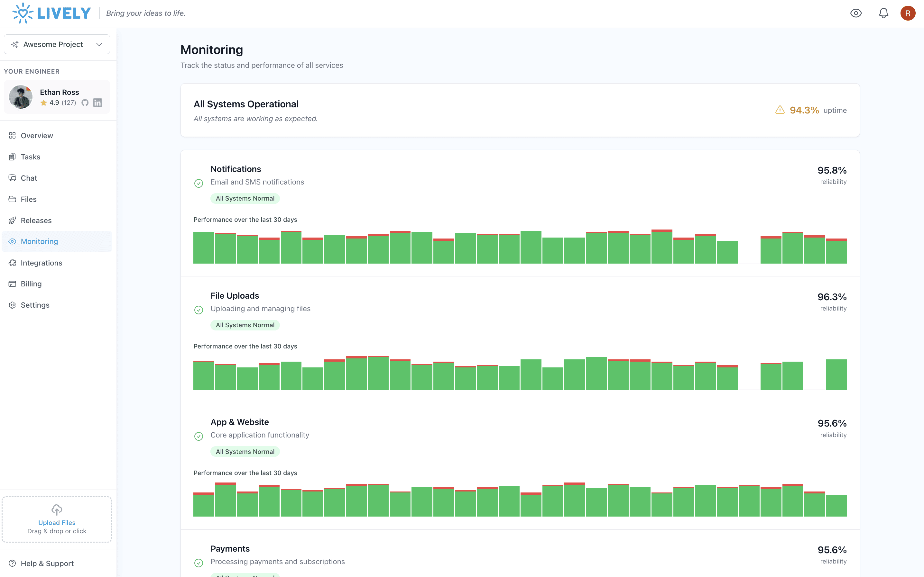Image resolution: width=924 pixels, height=577 pixels.
Task: Click the eye preview icon in header
Action: pyautogui.click(x=856, y=14)
